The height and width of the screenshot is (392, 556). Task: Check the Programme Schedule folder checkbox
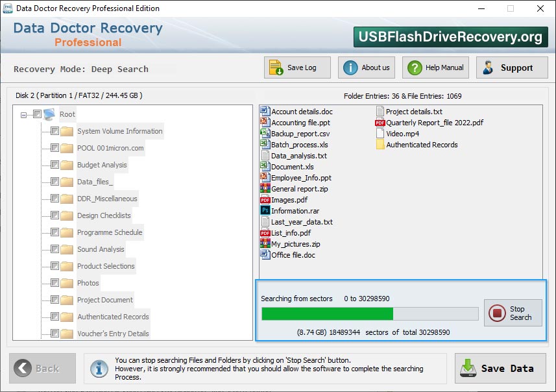54,232
